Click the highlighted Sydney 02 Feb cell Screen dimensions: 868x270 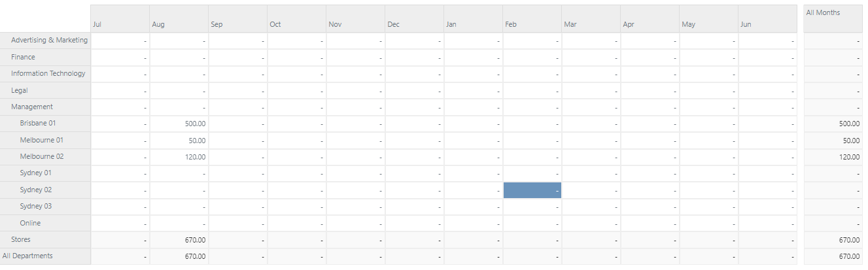[532, 190]
